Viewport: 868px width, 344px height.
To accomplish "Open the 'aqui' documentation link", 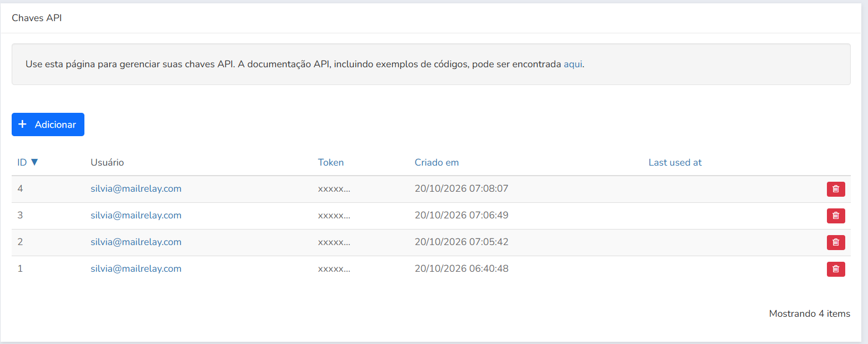I will pyautogui.click(x=573, y=64).
